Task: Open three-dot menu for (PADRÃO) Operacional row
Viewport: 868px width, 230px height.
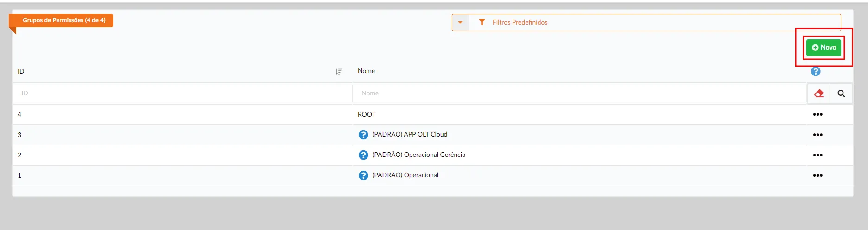Action: [817, 175]
